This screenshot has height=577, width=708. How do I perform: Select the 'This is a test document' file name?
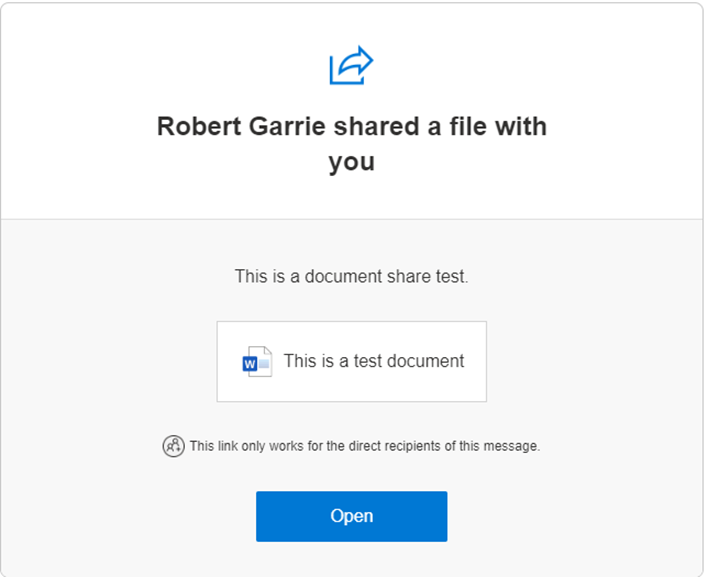tap(373, 361)
